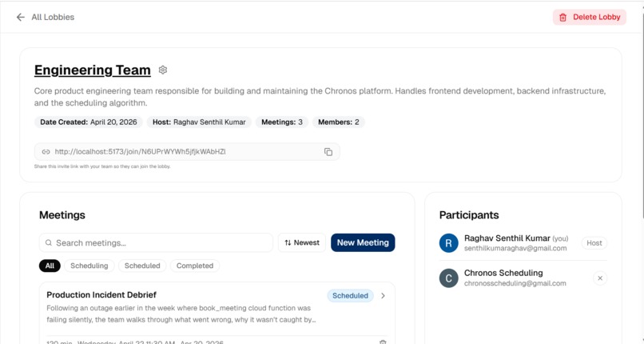Viewport: 644px width, 344px height.
Task: Click chronosscheduling@gmail.com email text
Action: tap(515, 283)
